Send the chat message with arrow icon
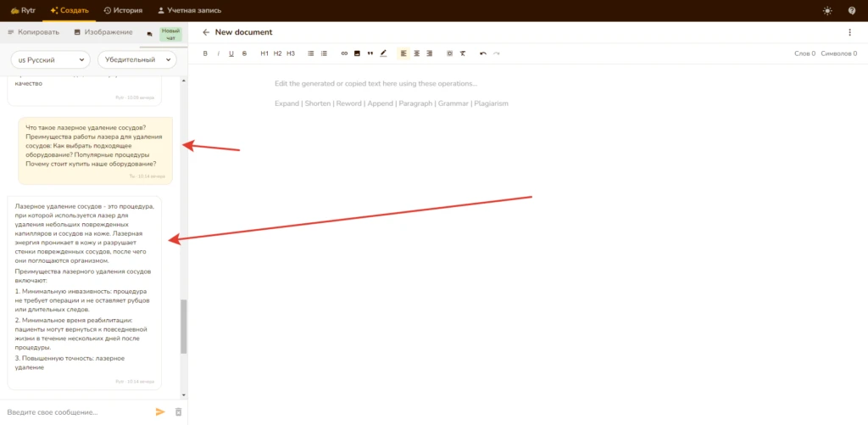Image resolution: width=868 pixels, height=425 pixels. tap(160, 411)
